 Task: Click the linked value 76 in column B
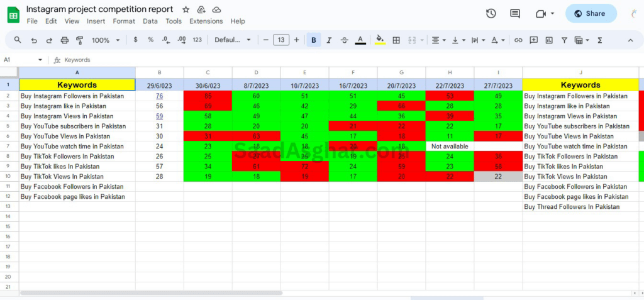click(x=159, y=96)
